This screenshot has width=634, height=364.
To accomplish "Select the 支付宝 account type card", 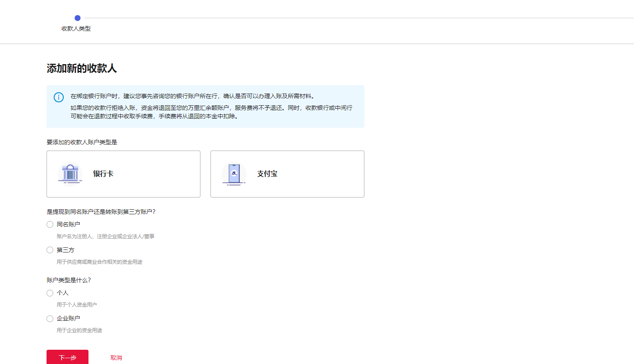I will point(287,174).
